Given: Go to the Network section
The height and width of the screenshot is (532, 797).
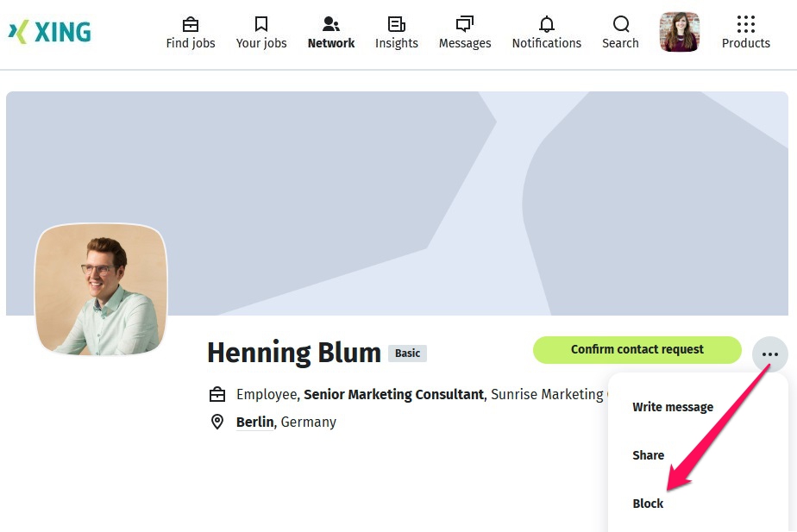Looking at the screenshot, I should click(331, 33).
